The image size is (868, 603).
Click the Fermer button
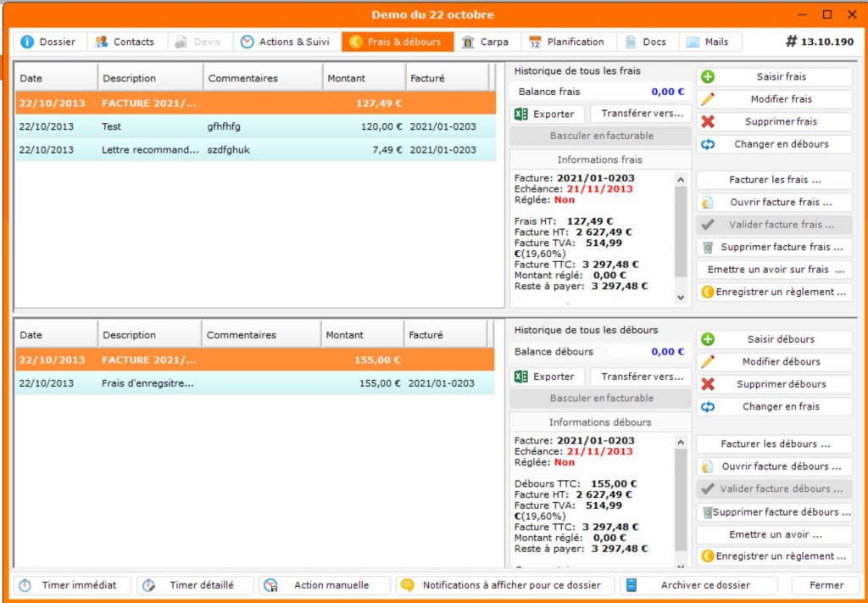pos(826,585)
